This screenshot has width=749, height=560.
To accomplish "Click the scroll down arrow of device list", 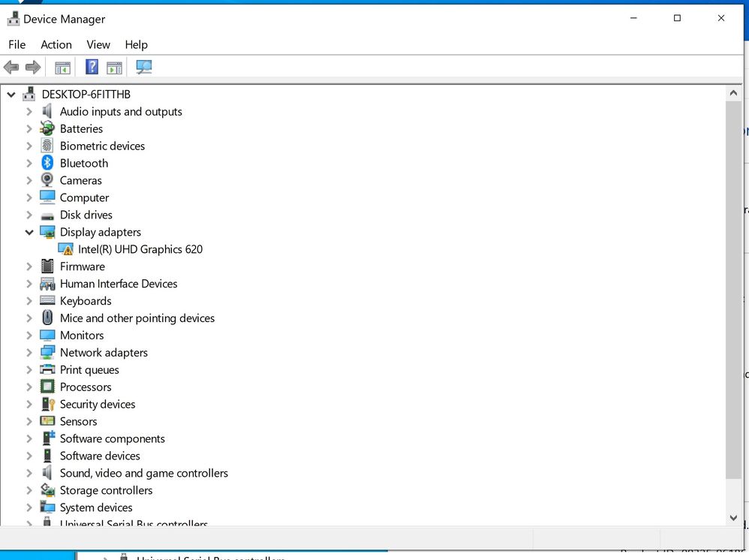I will point(734,517).
